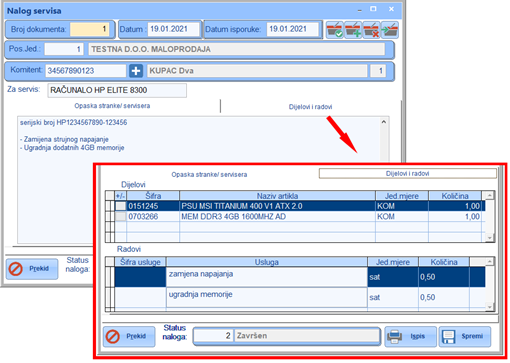Click the Završen status text field
This screenshot has height=363, width=510.
[307, 336]
